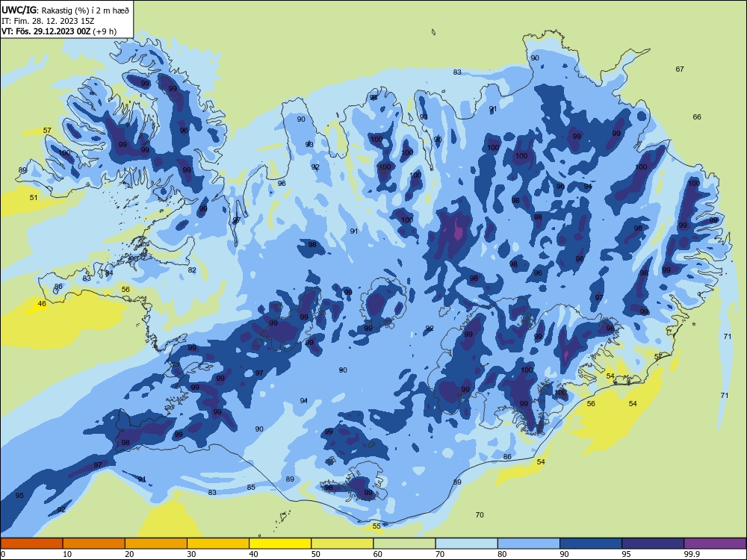Click the 30–40 golden legend swatch
Viewport: 747px width, 560px height.
tap(218, 544)
